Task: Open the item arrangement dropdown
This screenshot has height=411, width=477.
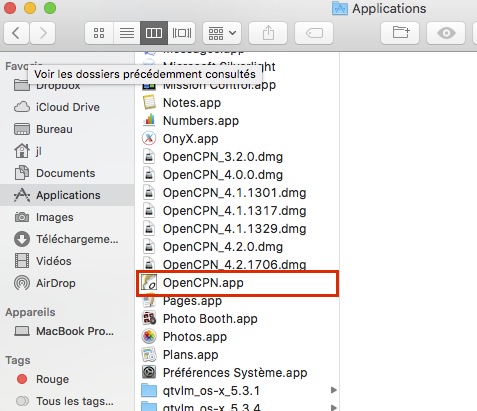Action: point(222,33)
